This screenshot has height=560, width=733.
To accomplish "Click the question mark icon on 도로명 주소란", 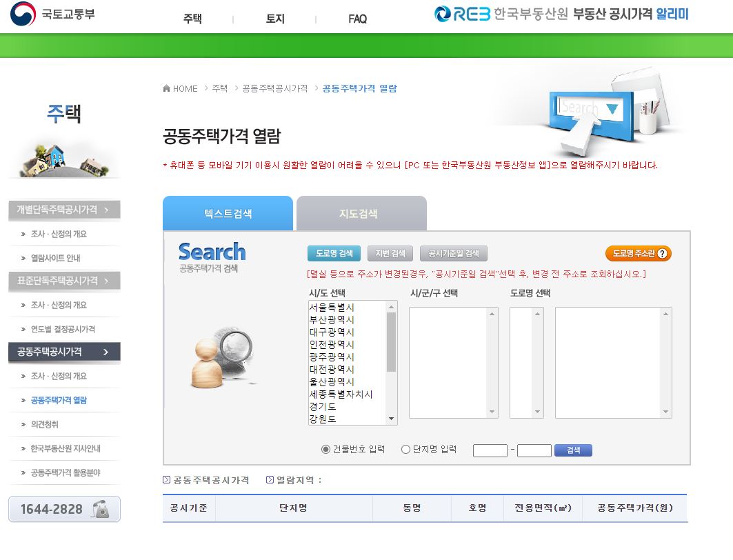I will pos(662,253).
